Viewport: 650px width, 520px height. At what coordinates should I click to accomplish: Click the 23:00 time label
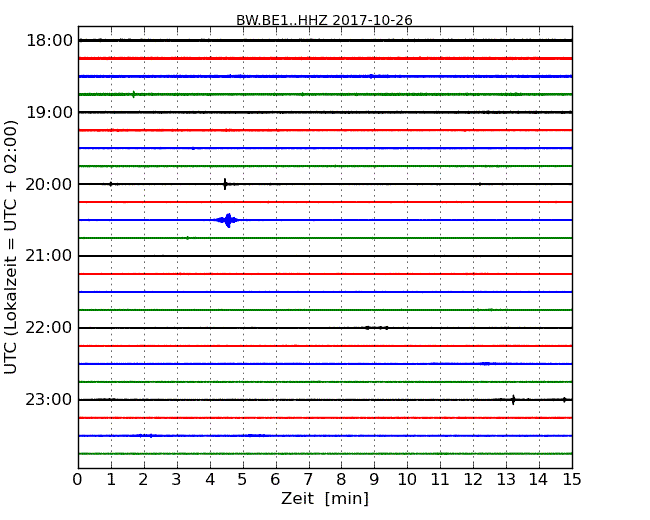[49, 400]
